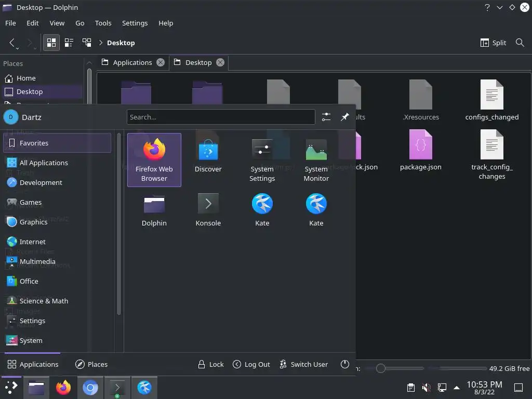Open the Development category
The height and width of the screenshot is (399, 532).
(x=57, y=182)
